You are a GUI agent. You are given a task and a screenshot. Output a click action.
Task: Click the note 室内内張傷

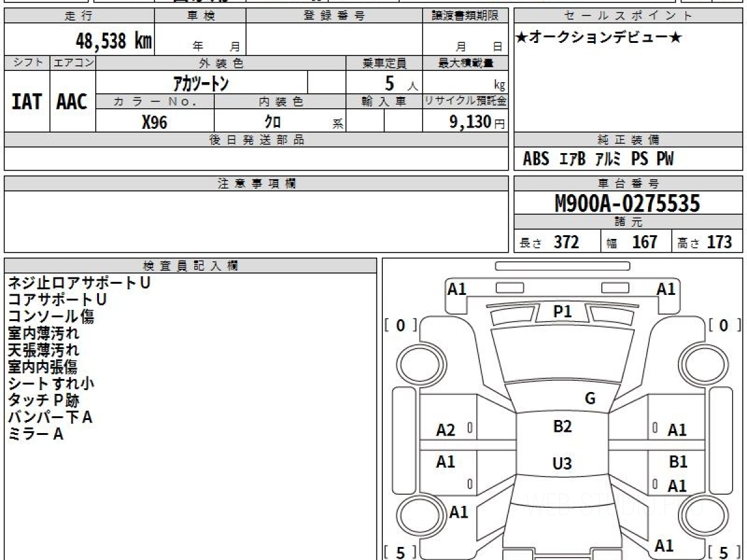[42, 366]
